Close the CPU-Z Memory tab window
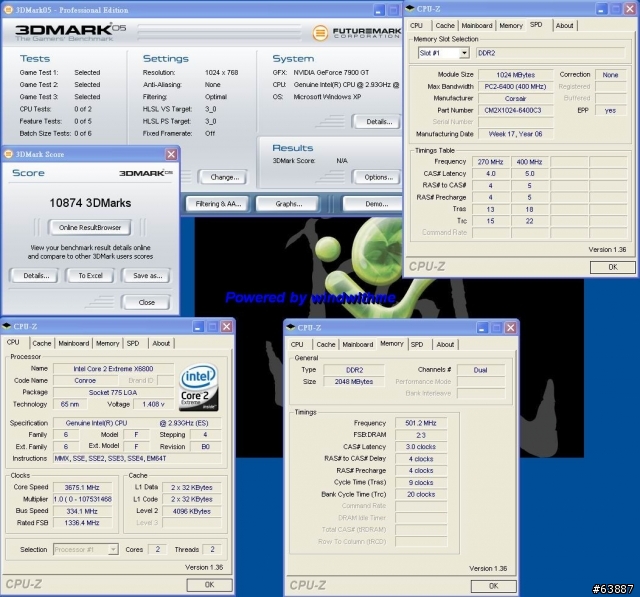Image resolution: width=640 pixels, height=597 pixels. tap(511, 328)
